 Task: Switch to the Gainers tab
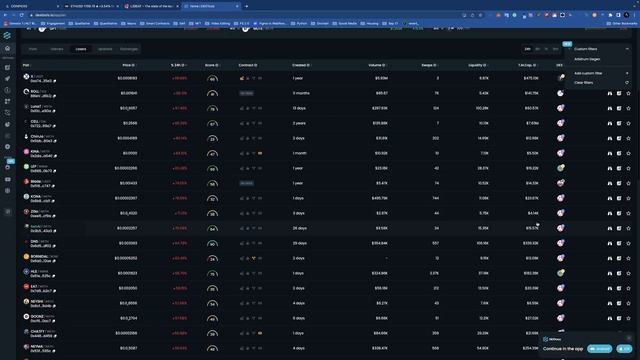(57, 49)
